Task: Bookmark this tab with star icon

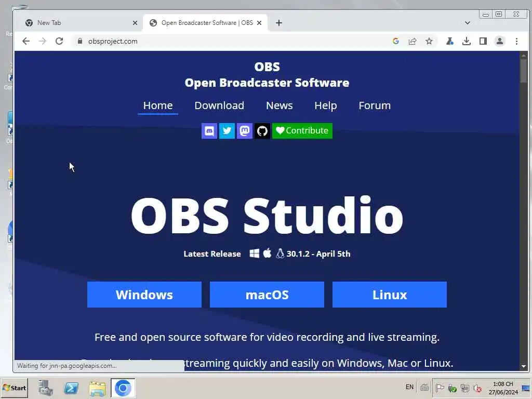Action: tap(429, 41)
